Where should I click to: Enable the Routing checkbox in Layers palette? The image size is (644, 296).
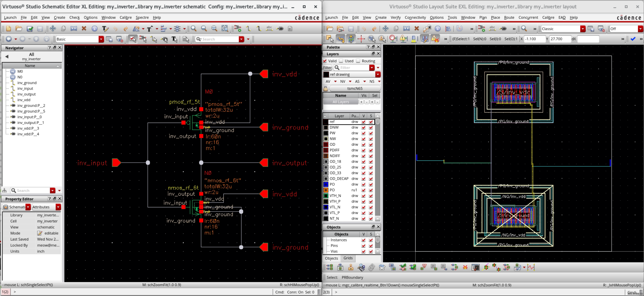click(358, 61)
